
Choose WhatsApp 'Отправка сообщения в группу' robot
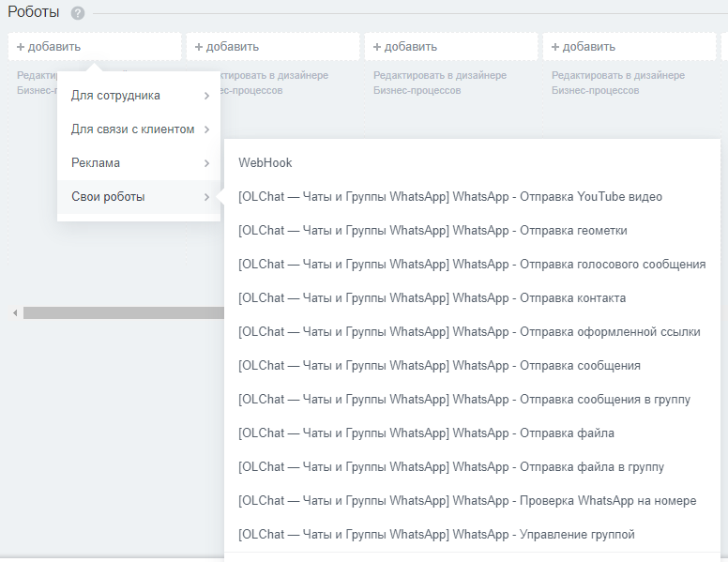point(472,400)
